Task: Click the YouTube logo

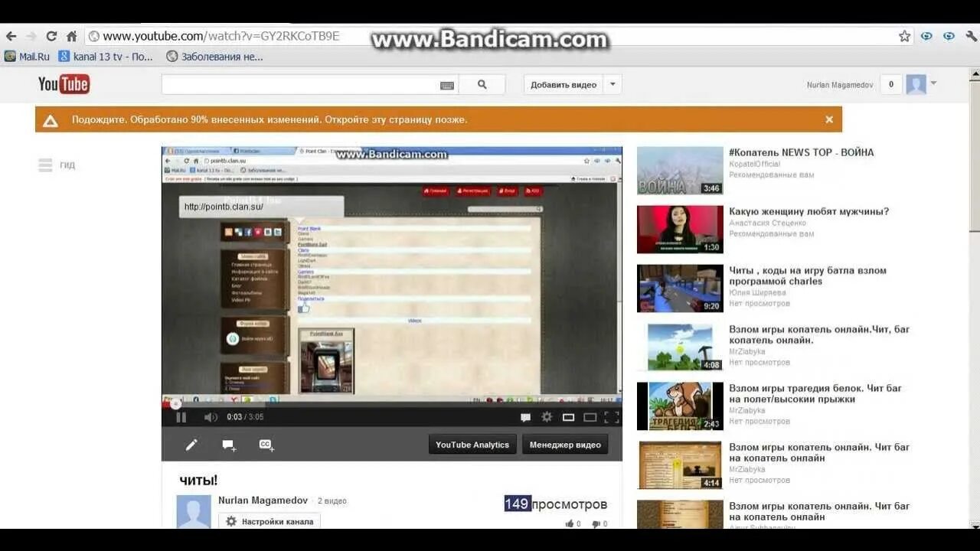Action: point(64,84)
